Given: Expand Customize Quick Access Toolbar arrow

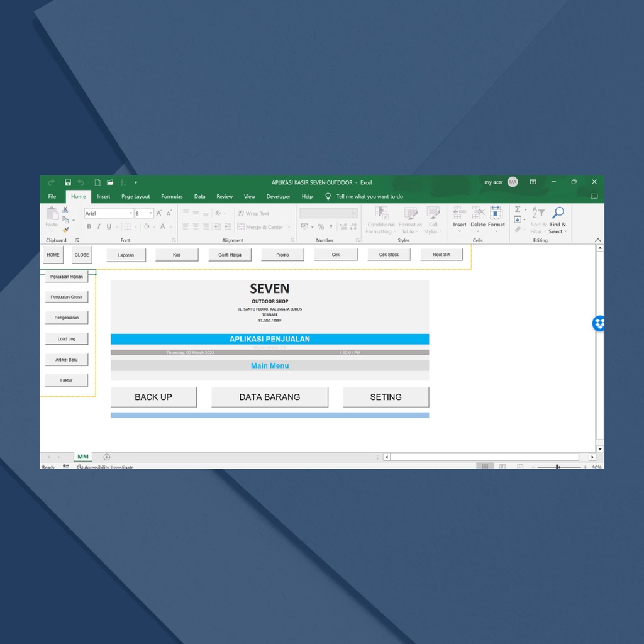Looking at the screenshot, I should (136, 182).
